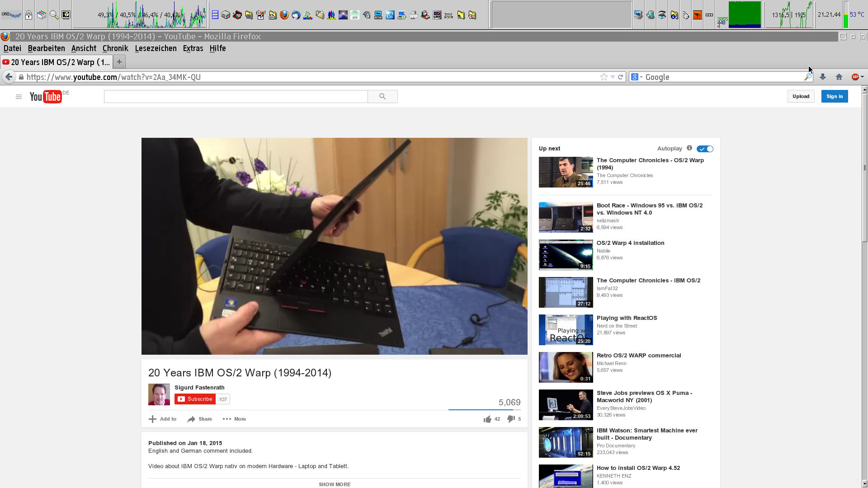Like the video with thumbs up

click(487, 419)
